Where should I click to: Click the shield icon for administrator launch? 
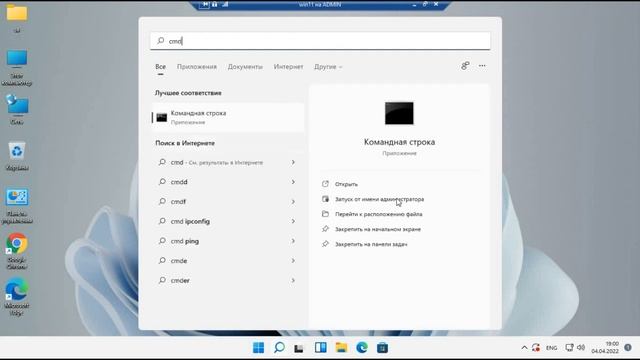coord(325,199)
